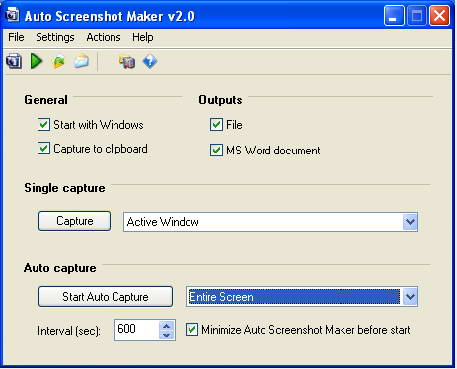Click the app icon in title bar
This screenshot has width=457, height=369.
click(x=13, y=15)
